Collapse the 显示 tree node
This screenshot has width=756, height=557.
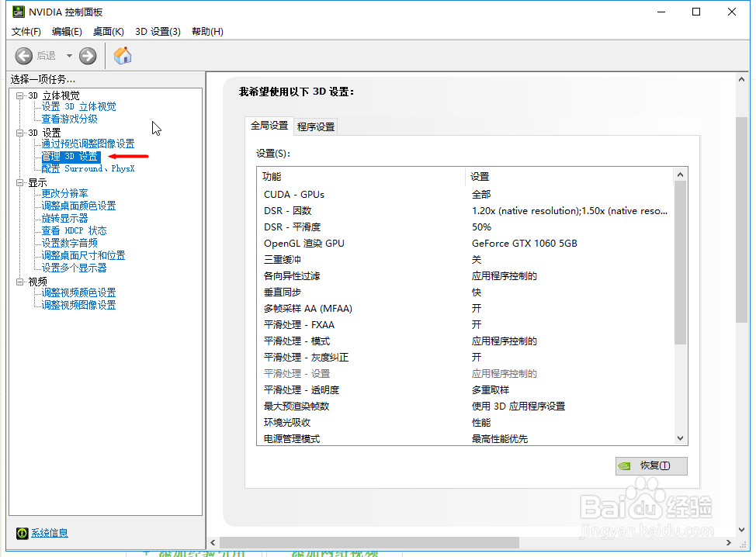19,182
